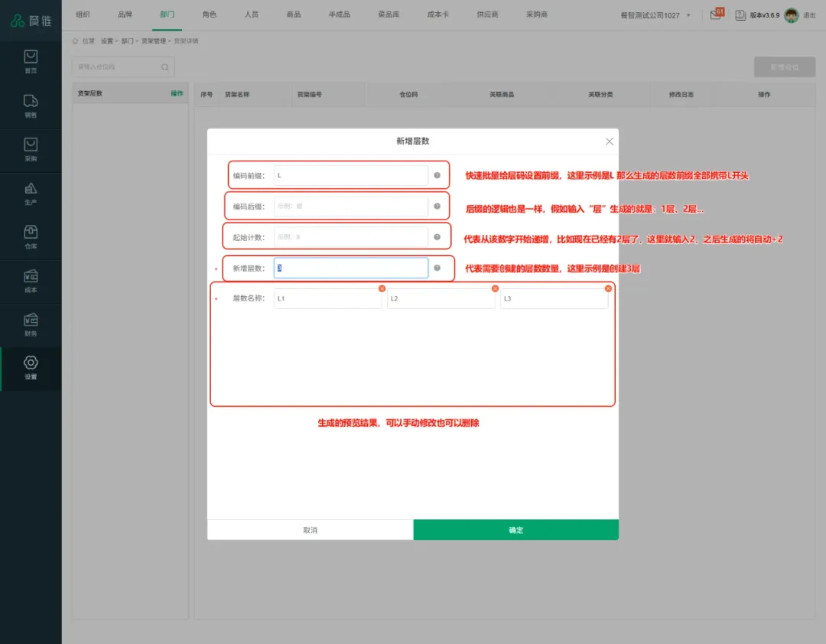Click the L2 layer name input
Image resolution: width=826 pixels, height=644 pixels.
click(x=441, y=298)
